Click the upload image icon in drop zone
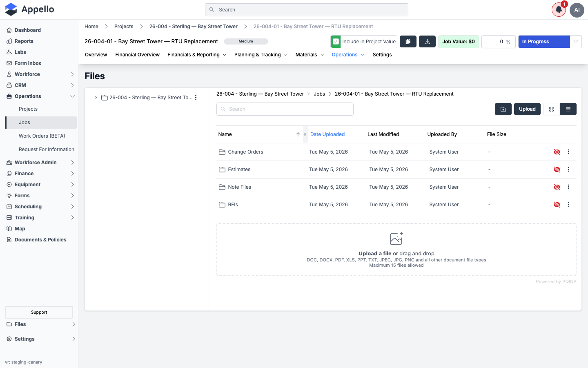588x375 pixels. pos(396,239)
